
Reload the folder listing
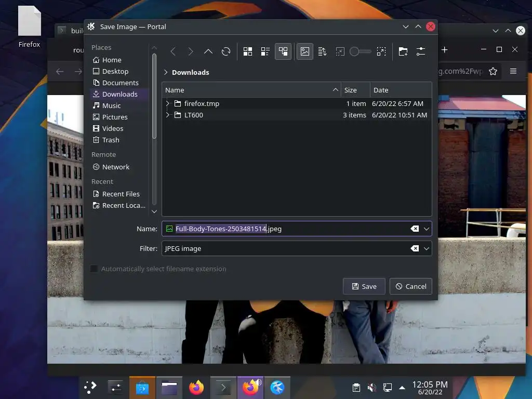click(x=226, y=51)
